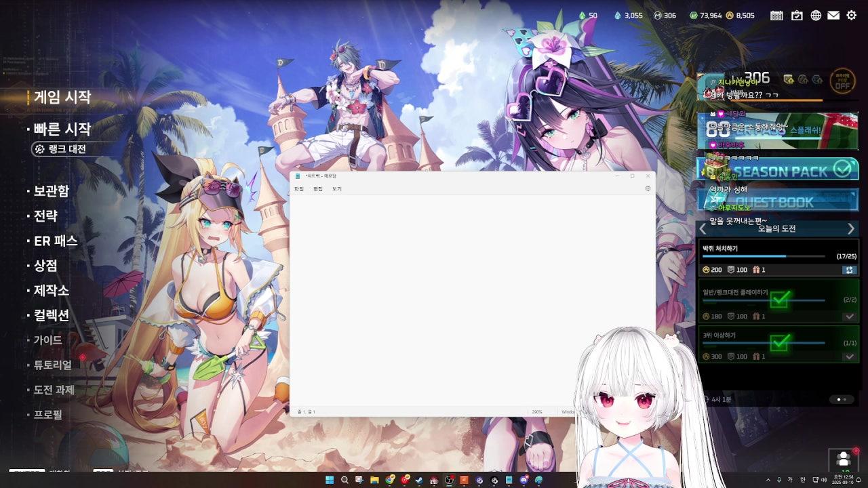The height and width of the screenshot is (488, 868).
Task: Open the 가이드 link
Action: pos(48,340)
